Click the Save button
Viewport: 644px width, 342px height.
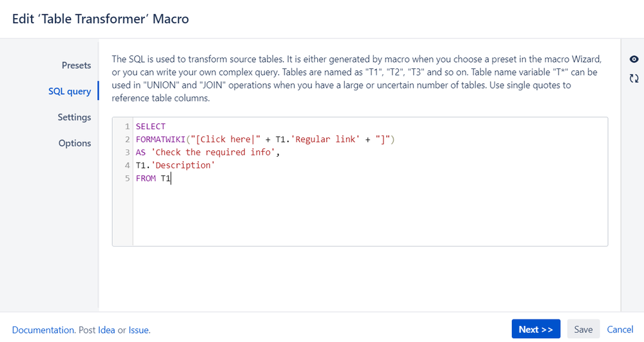(583, 329)
